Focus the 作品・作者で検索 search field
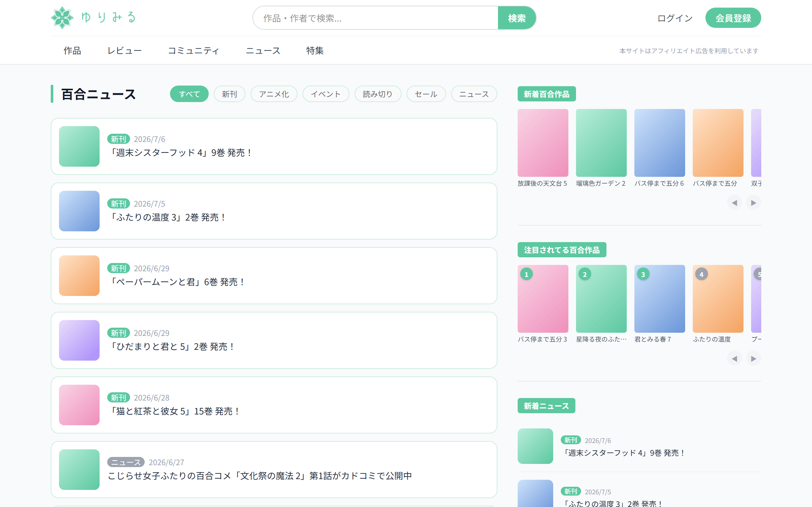 376,18
